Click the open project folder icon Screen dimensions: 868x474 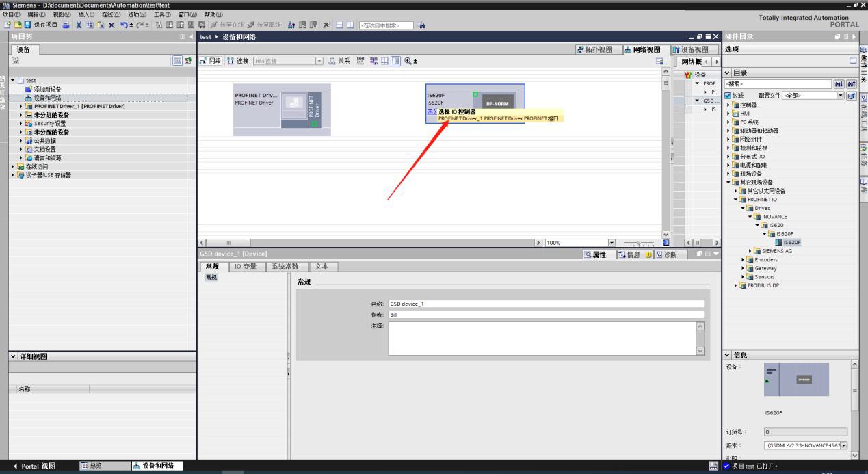(17, 25)
